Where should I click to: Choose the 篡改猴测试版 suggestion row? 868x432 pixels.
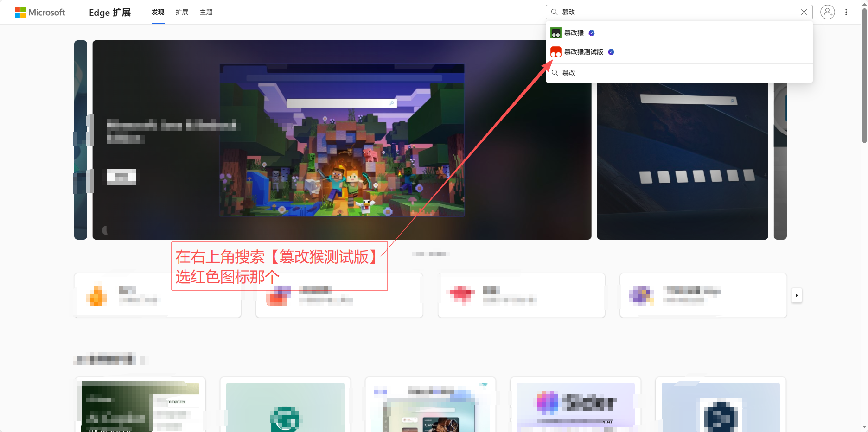[x=583, y=52]
